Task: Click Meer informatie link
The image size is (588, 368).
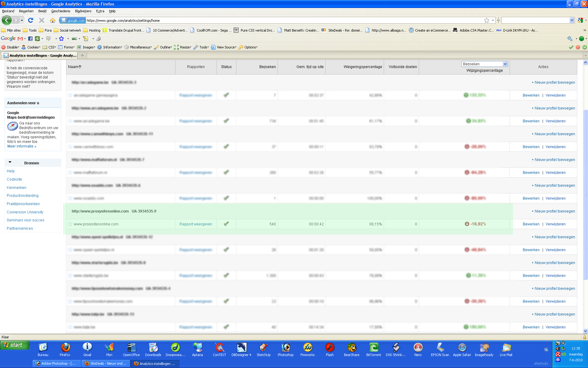Action: (x=21, y=146)
